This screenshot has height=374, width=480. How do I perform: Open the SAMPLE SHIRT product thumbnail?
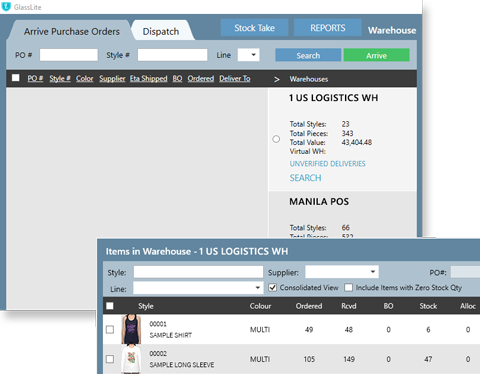tap(131, 329)
